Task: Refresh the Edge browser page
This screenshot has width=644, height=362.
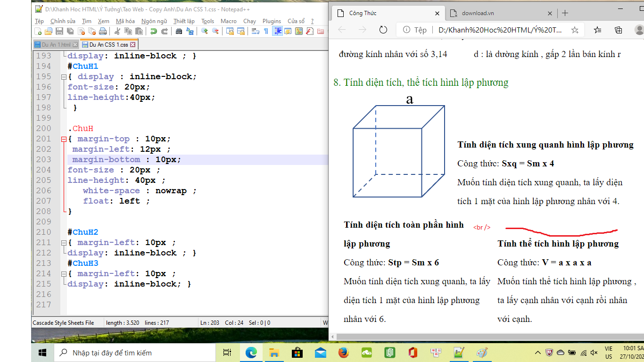Action: pos(383,30)
